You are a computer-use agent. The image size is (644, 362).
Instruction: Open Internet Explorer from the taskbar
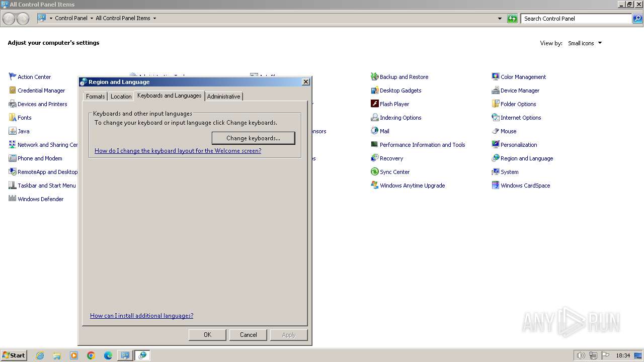40,355
